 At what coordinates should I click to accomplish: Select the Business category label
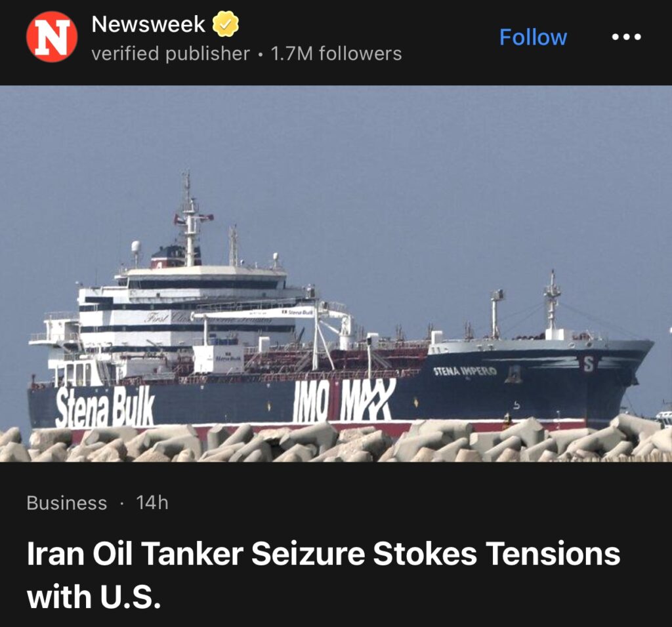click(67, 503)
